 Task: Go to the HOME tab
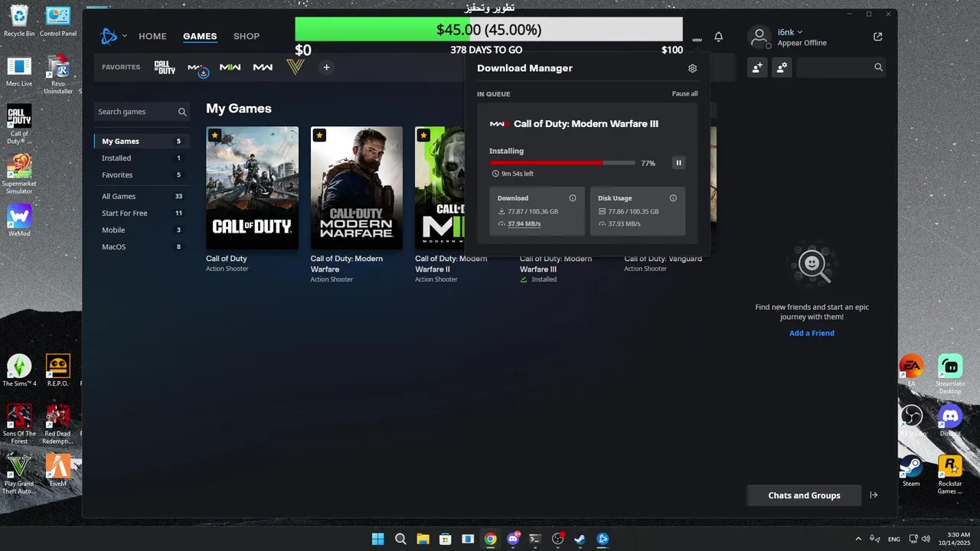tap(152, 36)
